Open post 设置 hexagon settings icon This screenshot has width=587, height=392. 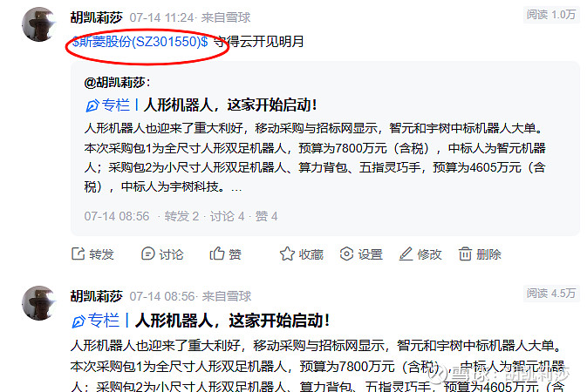(346, 253)
